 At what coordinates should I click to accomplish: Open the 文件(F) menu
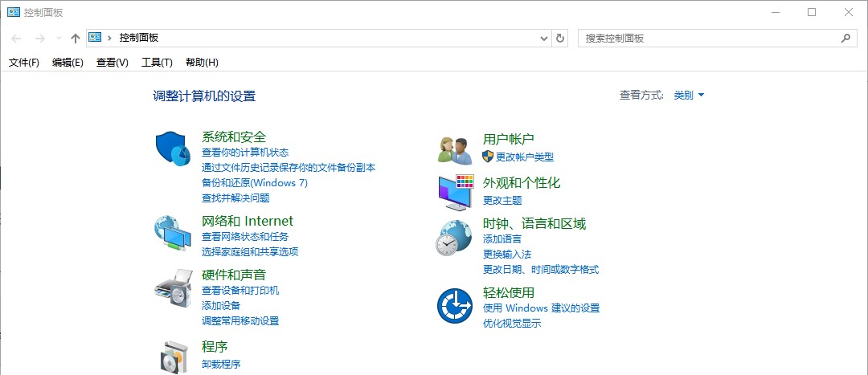[24, 63]
